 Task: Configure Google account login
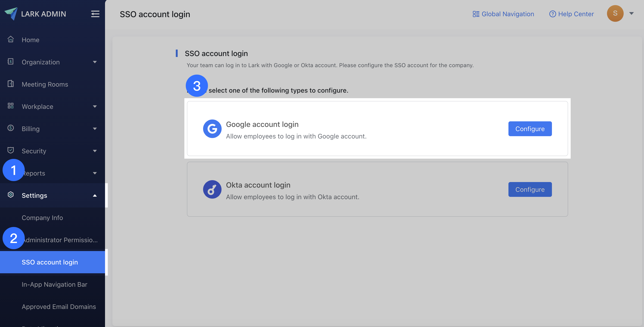click(530, 129)
